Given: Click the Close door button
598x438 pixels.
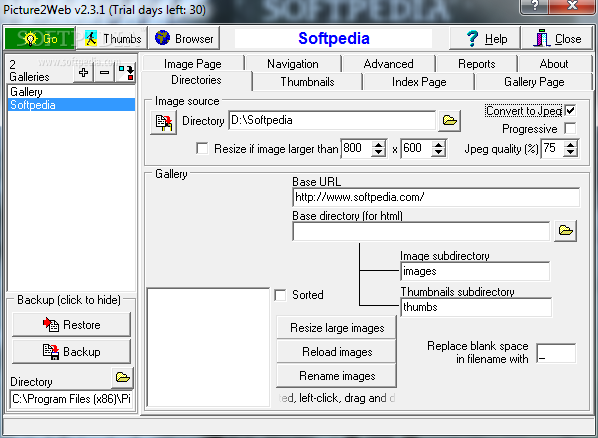Looking at the screenshot, I should (557, 39).
